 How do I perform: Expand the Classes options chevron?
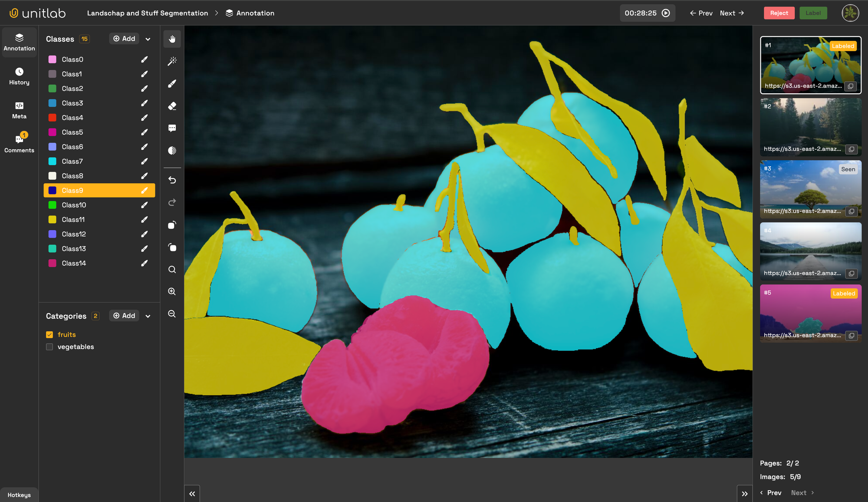pyautogui.click(x=148, y=39)
